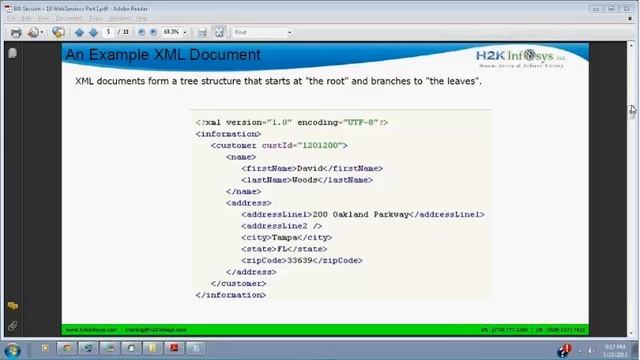
Task: Click the www.h2kinfosys.com link in the footer
Action: point(91,329)
